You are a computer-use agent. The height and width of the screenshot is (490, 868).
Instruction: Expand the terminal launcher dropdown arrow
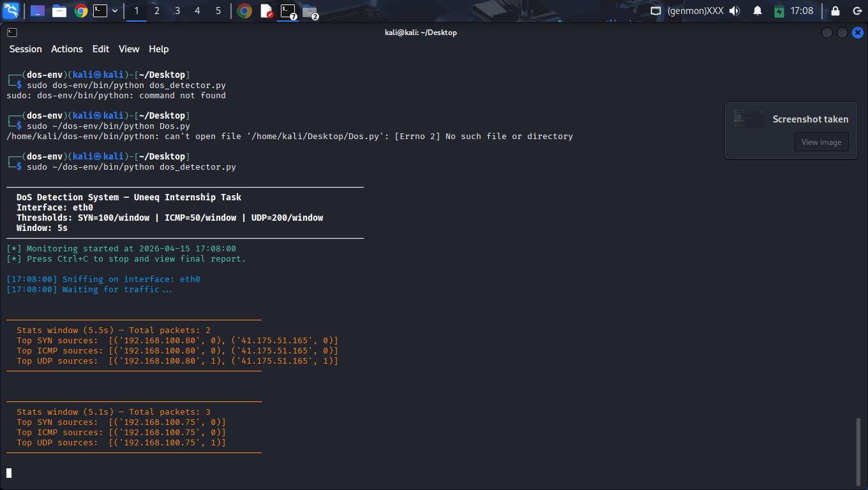pos(115,11)
